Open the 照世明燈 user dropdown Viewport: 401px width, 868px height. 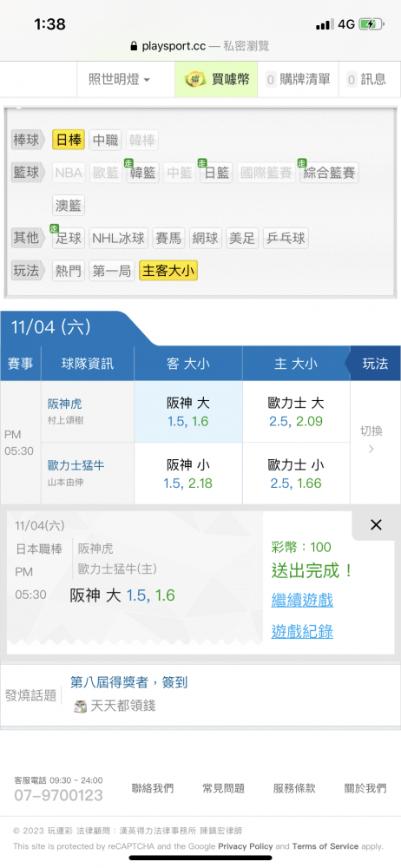point(119,80)
